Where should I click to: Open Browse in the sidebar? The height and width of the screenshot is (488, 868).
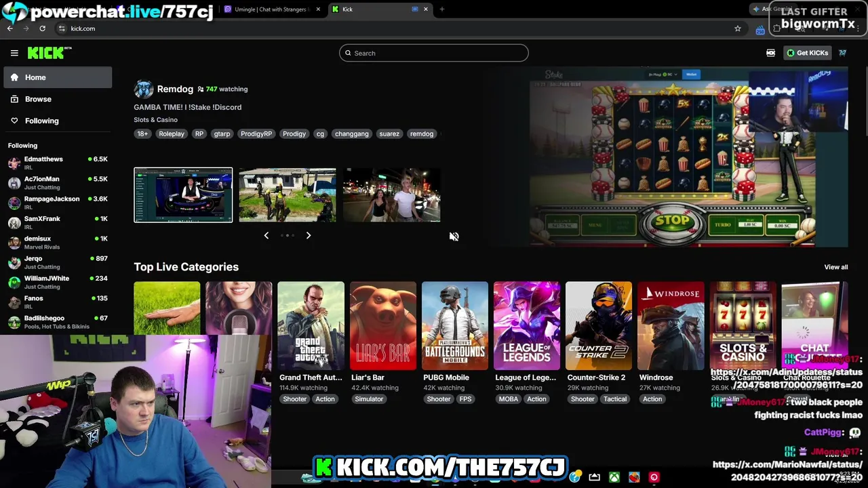click(58, 99)
